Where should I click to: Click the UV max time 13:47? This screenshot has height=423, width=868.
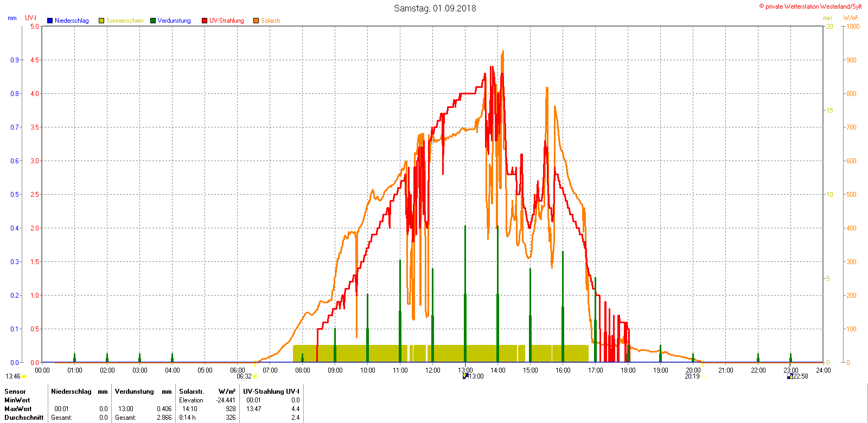coord(254,409)
